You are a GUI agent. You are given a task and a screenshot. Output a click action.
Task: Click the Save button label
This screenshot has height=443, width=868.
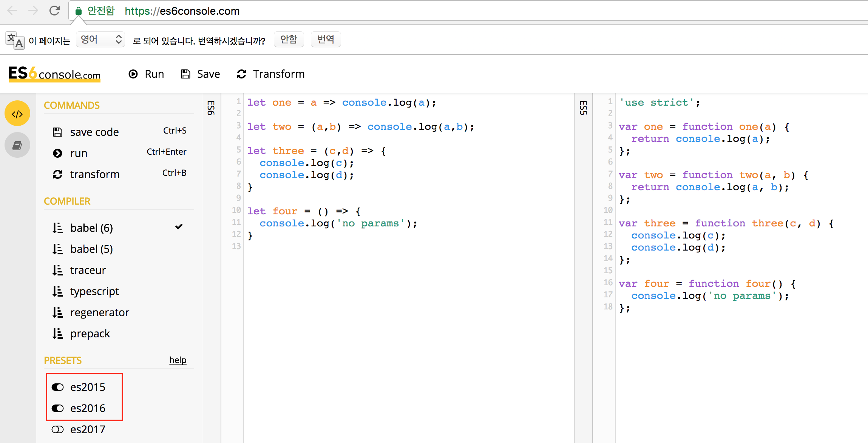tap(209, 74)
